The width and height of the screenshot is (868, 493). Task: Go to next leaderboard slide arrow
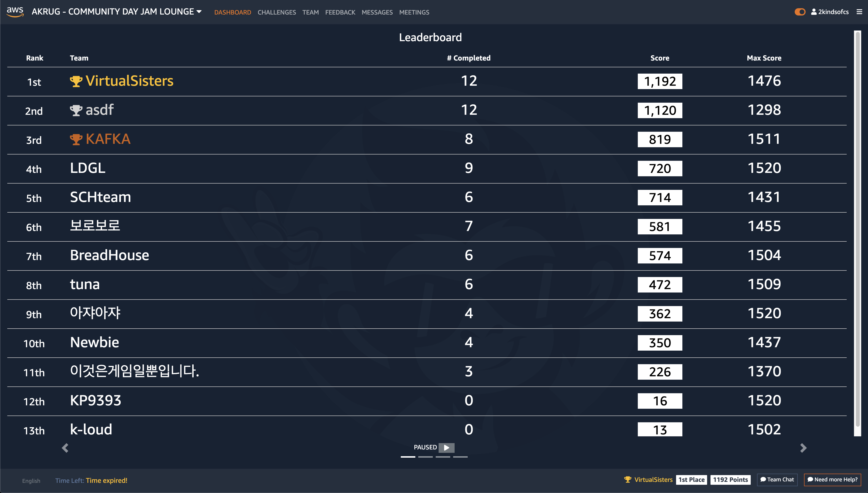click(803, 448)
